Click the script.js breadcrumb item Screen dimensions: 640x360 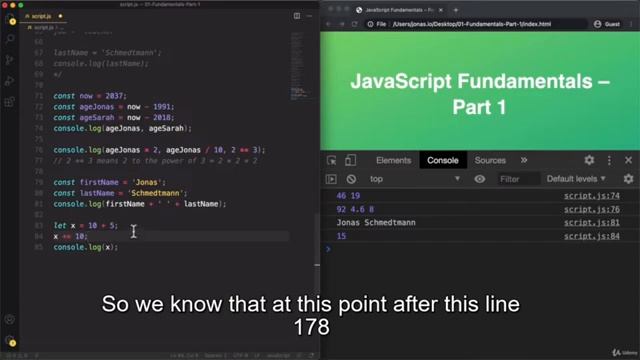[x=43, y=27]
